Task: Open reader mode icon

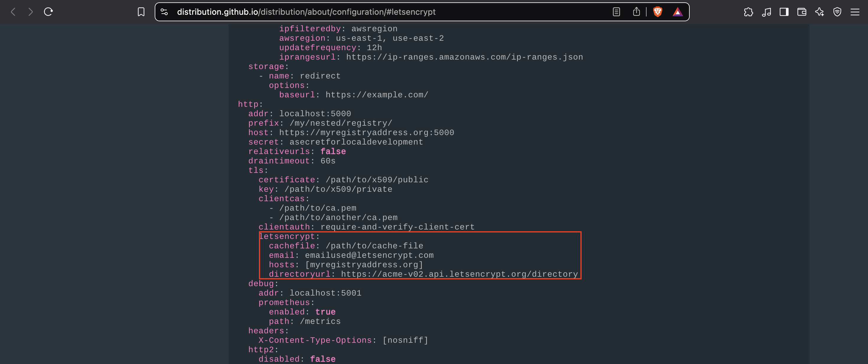Action: point(616,12)
